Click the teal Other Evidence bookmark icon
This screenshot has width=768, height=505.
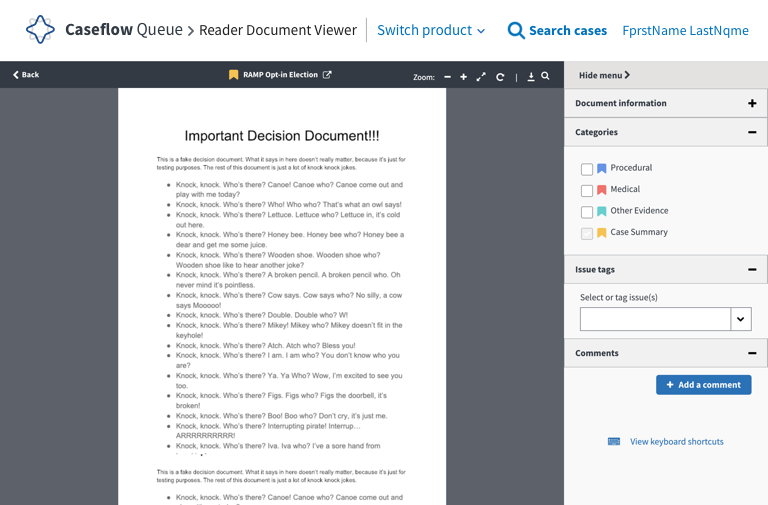coord(601,212)
